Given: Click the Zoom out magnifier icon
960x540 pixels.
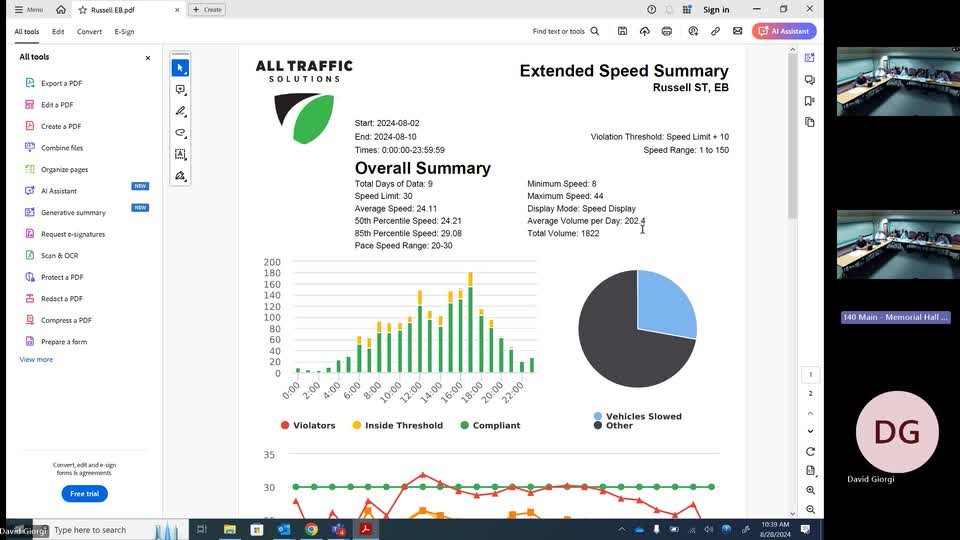Looking at the screenshot, I should (x=811, y=509).
